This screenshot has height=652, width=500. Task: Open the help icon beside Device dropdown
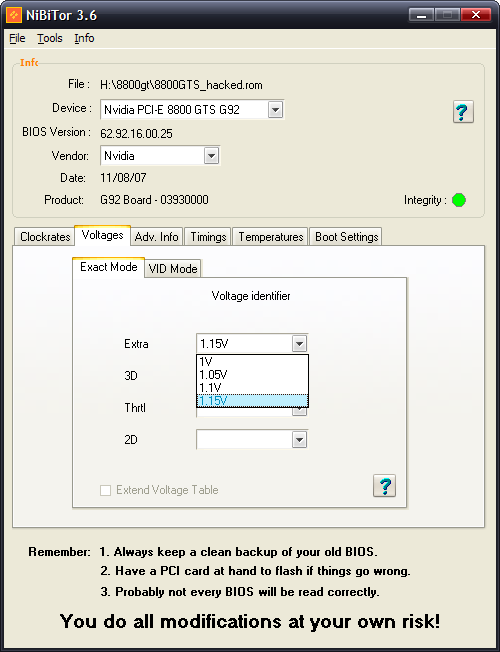tap(463, 112)
